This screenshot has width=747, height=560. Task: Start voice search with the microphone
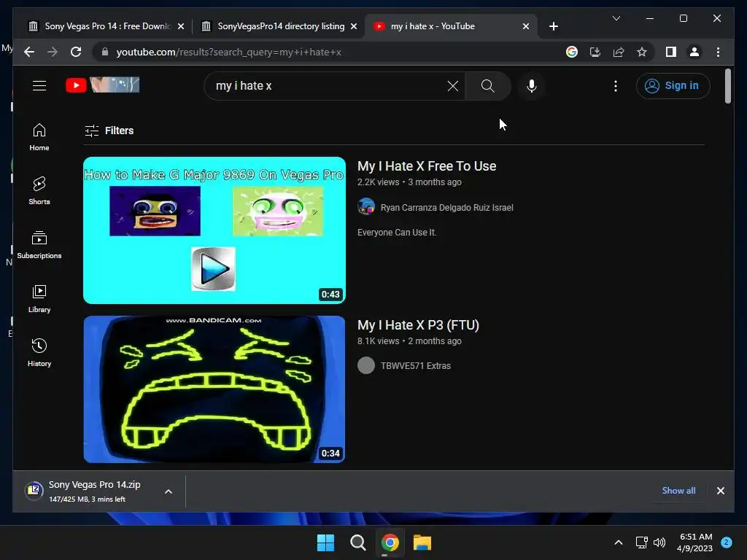532,86
